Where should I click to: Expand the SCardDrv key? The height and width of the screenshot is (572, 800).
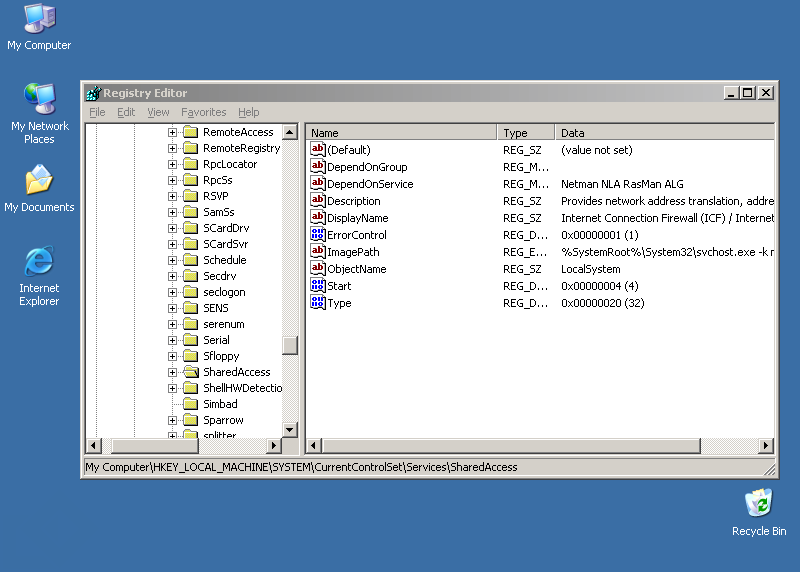pos(172,229)
